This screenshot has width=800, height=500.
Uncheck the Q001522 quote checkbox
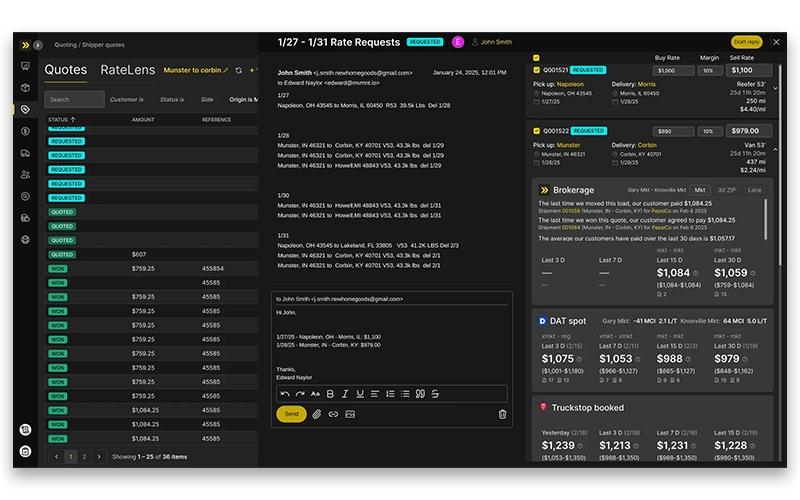pos(536,131)
